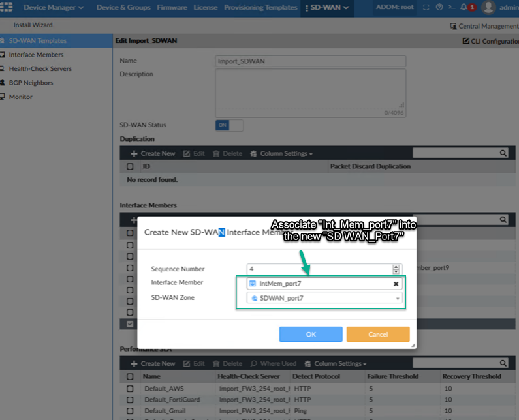Screen dimensions: 519x420
Task: Open Column Settings in Duplication toolbar
Action: [281, 153]
